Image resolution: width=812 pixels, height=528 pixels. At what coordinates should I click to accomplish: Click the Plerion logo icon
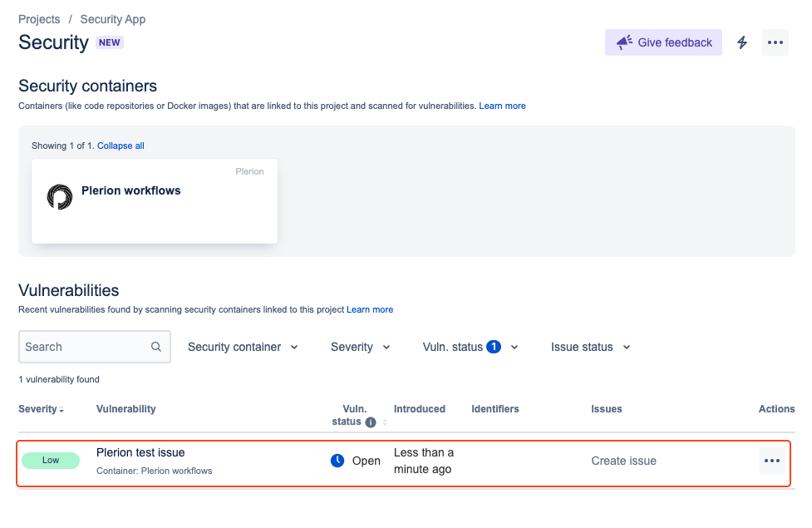point(60,197)
